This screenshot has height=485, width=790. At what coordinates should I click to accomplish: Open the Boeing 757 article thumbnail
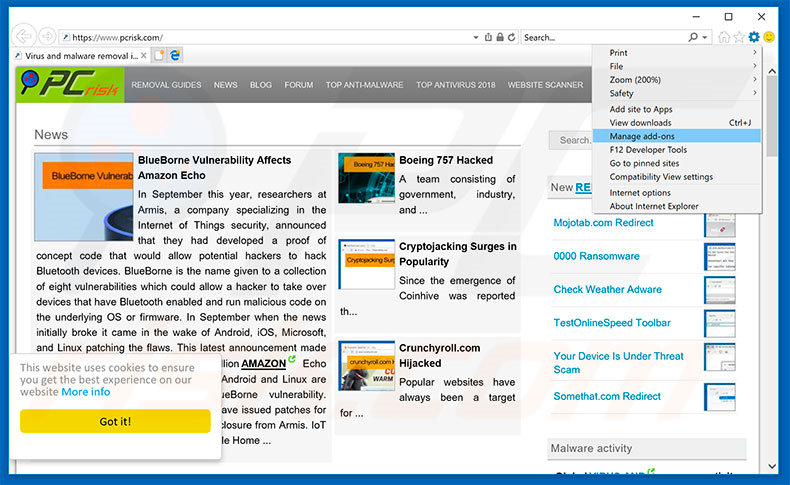(366, 178)
